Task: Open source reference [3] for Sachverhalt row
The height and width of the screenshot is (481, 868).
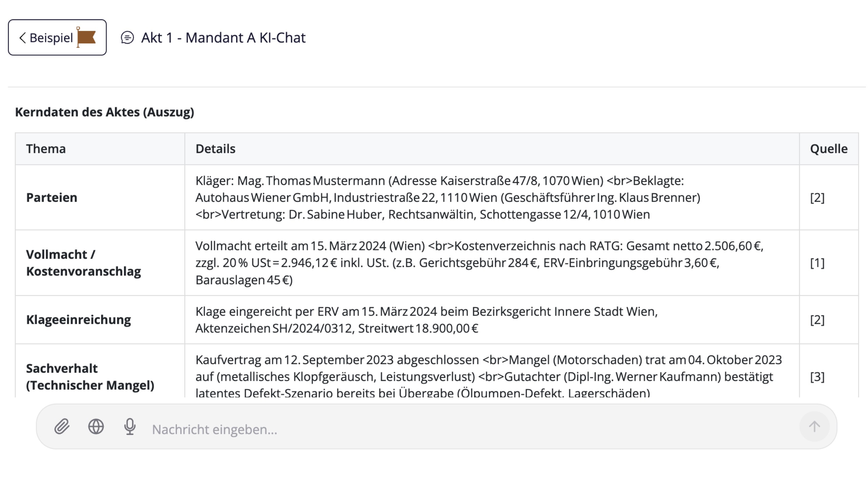Action: [x=817, y=377]
